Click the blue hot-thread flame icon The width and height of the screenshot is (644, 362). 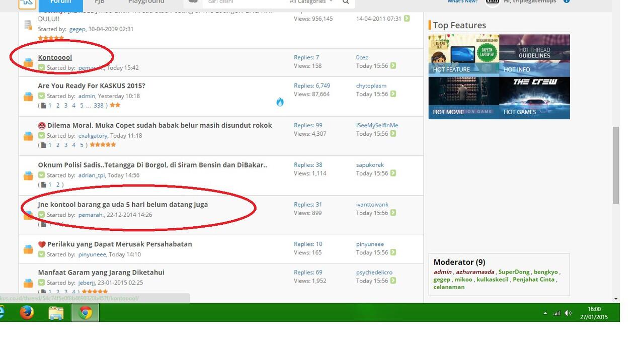point(280,102)
